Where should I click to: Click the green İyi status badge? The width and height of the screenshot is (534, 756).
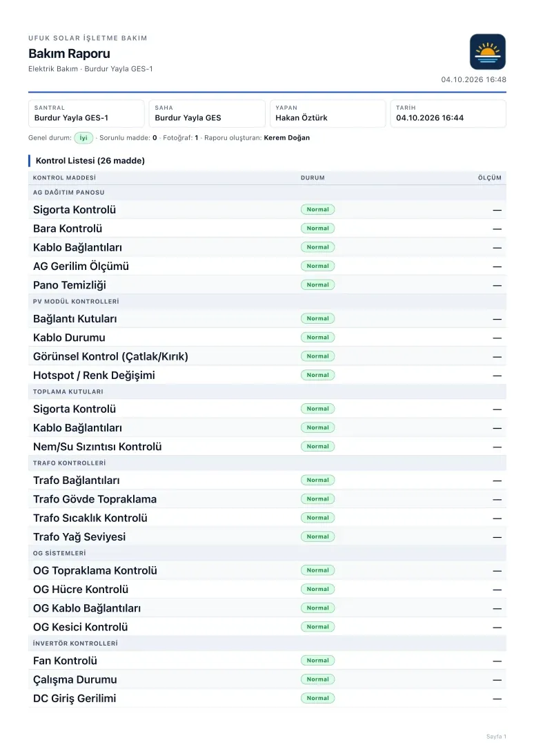[83, 138]
